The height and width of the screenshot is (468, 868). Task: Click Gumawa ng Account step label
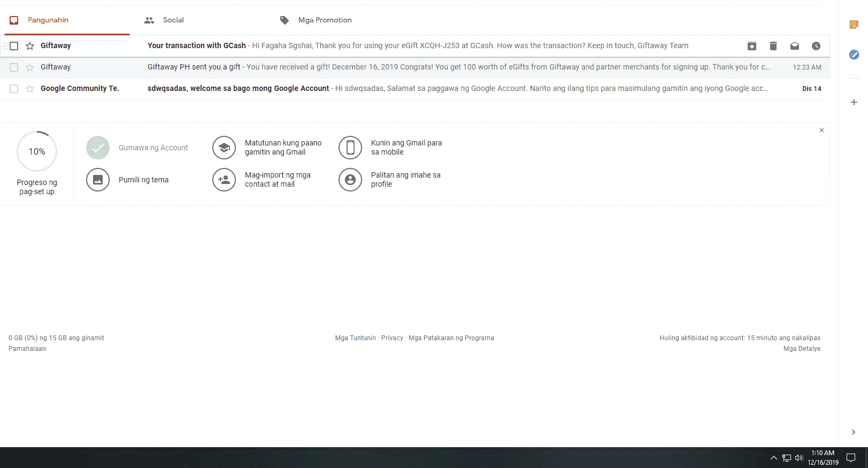click(x=153, y=148)
